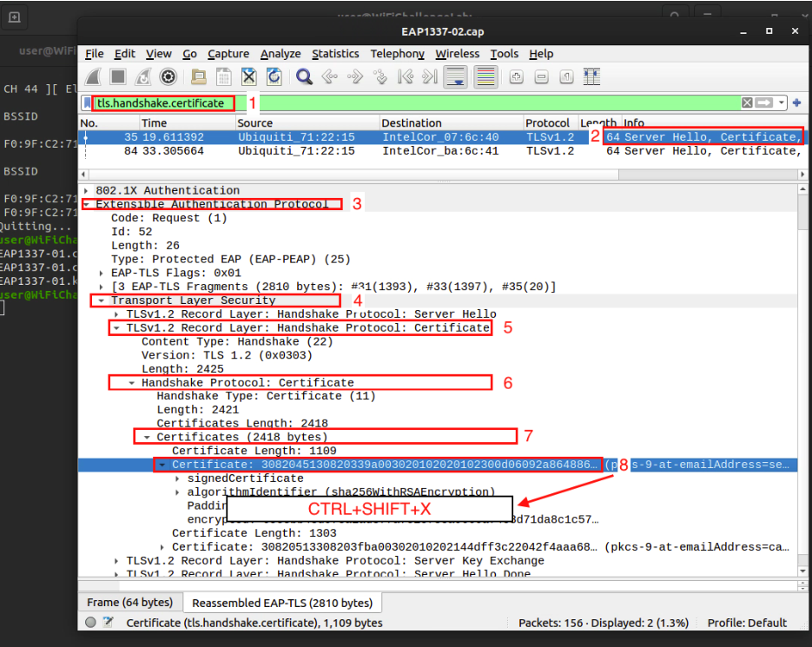Save this capture file icon
This screenshot has width=812, height=647.
tap(224, 77)
